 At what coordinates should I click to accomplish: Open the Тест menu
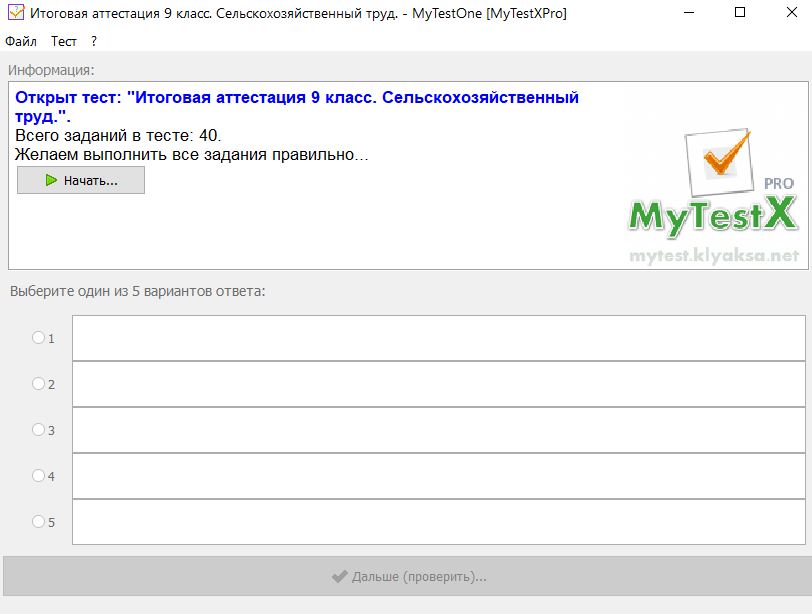point(64,41)
